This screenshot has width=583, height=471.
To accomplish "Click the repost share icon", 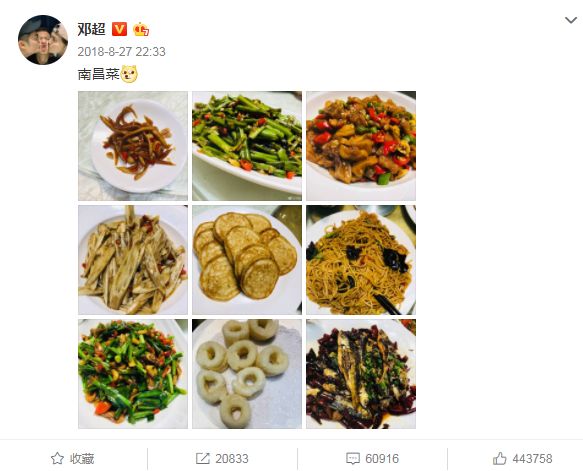I will tap(203, 458).
